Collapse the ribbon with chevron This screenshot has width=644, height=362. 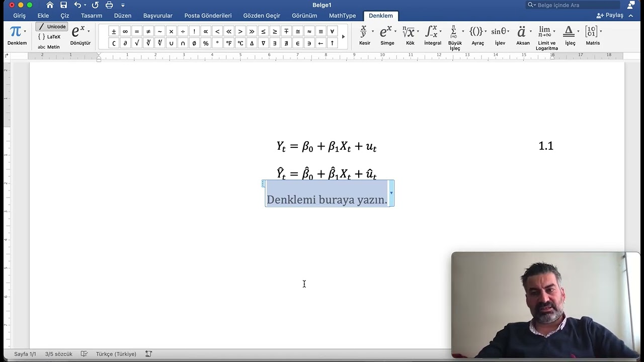631,16
